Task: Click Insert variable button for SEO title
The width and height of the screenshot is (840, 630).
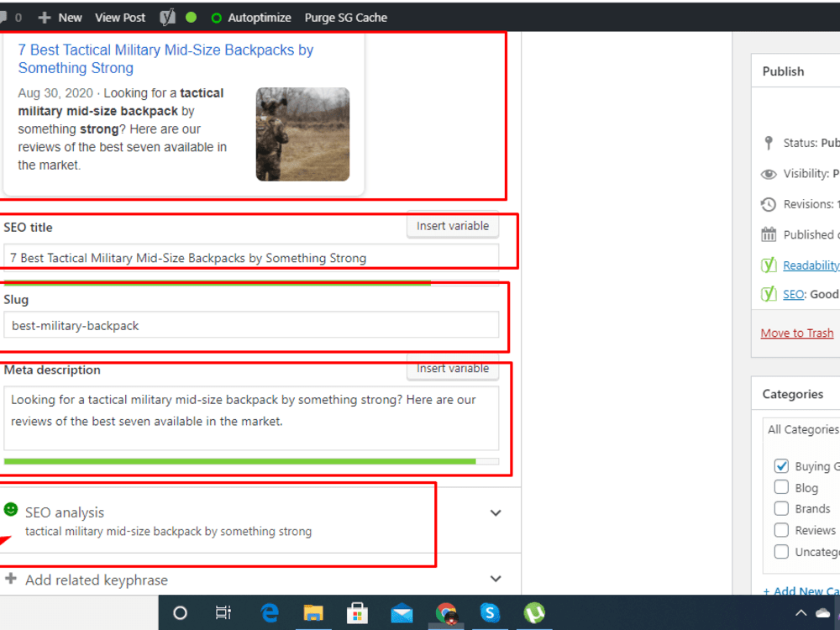Action: pyautogui.click(x=453, y=226)
